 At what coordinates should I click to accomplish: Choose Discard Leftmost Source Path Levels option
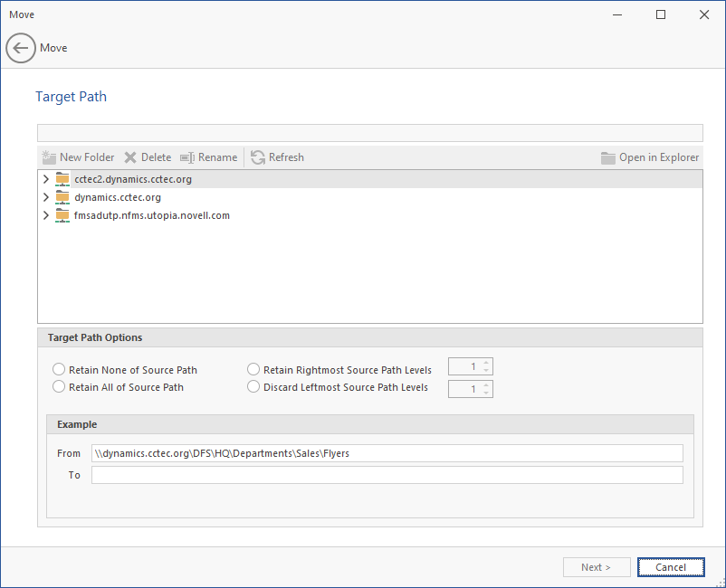click(254, 387)
